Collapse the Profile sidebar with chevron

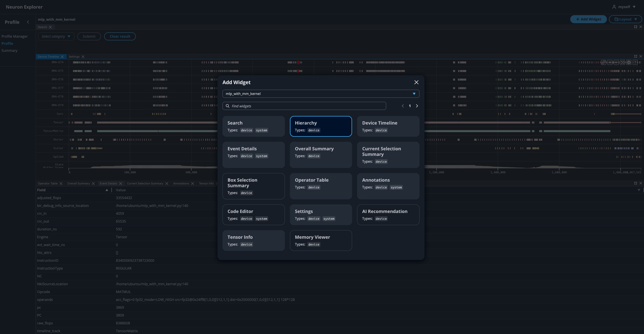tap(28, 22)
